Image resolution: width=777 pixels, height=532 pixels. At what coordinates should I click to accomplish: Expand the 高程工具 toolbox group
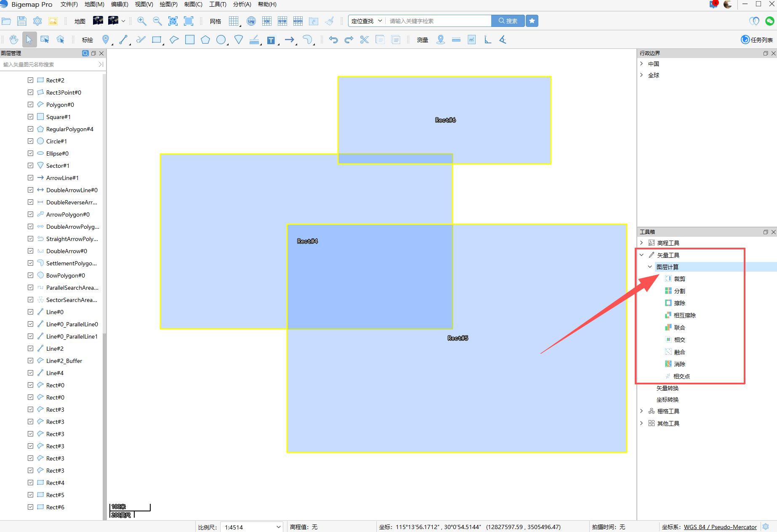641,243
